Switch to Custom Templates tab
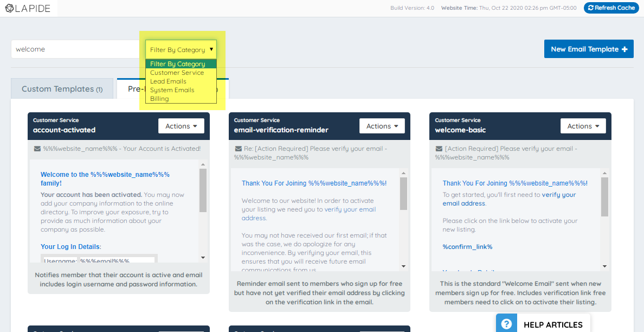The image size is (644, 332). pyautogui.click(x=62, y=89)
